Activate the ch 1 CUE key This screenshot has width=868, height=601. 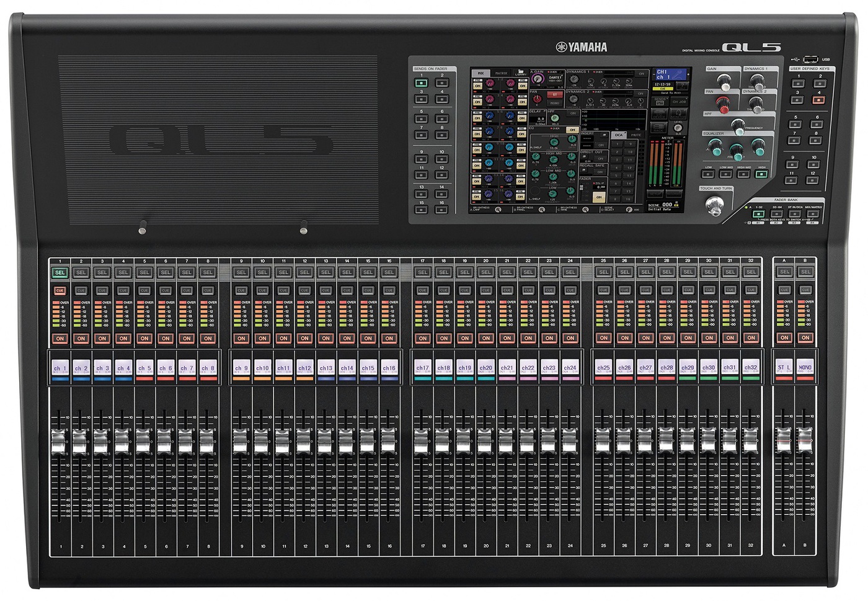point(60,291)
